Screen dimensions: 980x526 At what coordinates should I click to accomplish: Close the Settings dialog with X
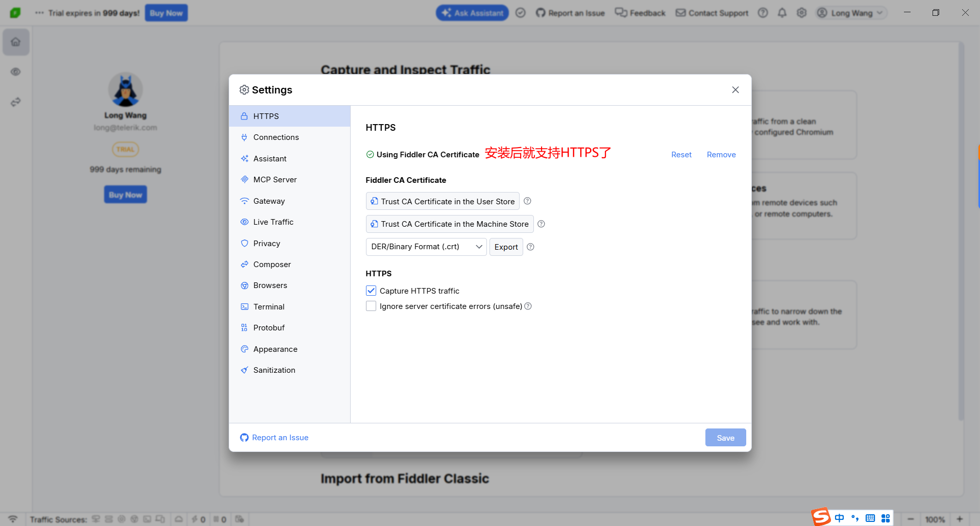pos(735,90)
